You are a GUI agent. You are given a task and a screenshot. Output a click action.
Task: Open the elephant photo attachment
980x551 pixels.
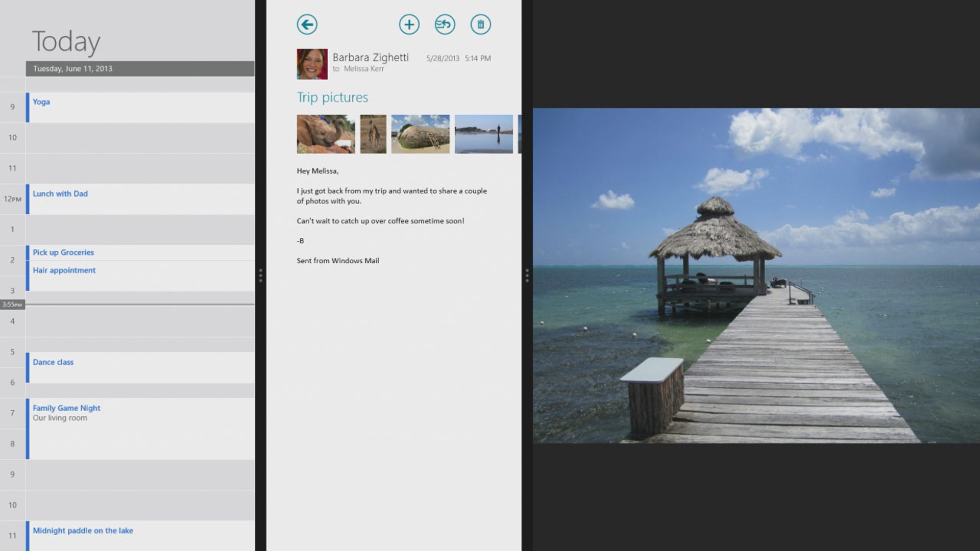[325, 134]
